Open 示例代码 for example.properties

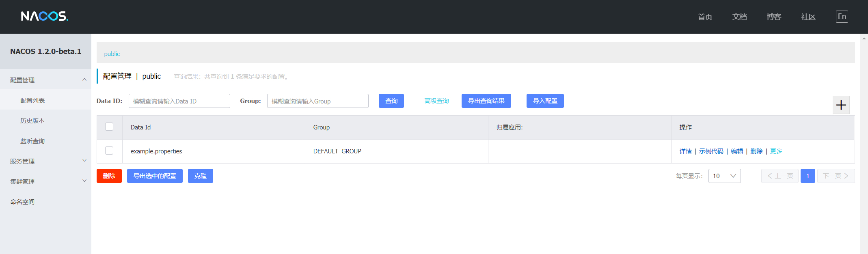tap(711, 151)
